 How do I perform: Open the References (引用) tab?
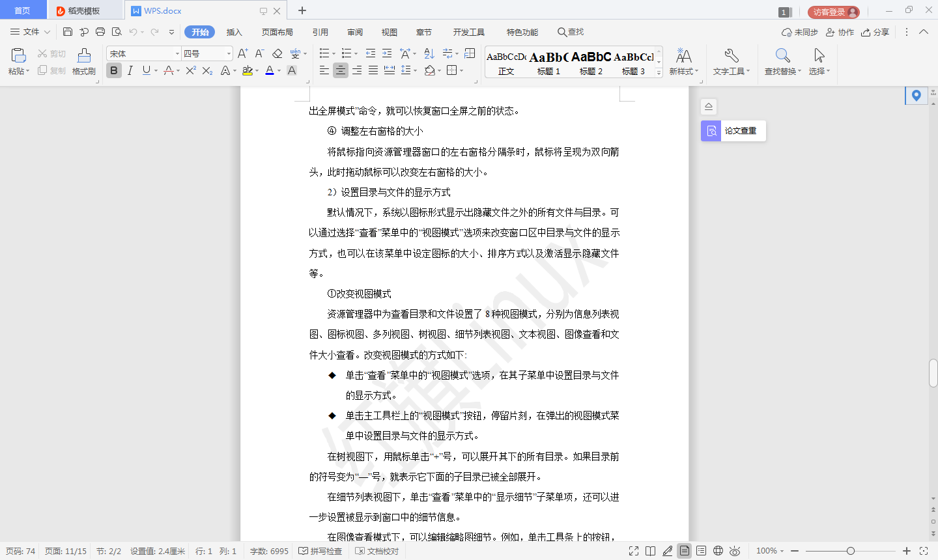[x=320, y=32]
